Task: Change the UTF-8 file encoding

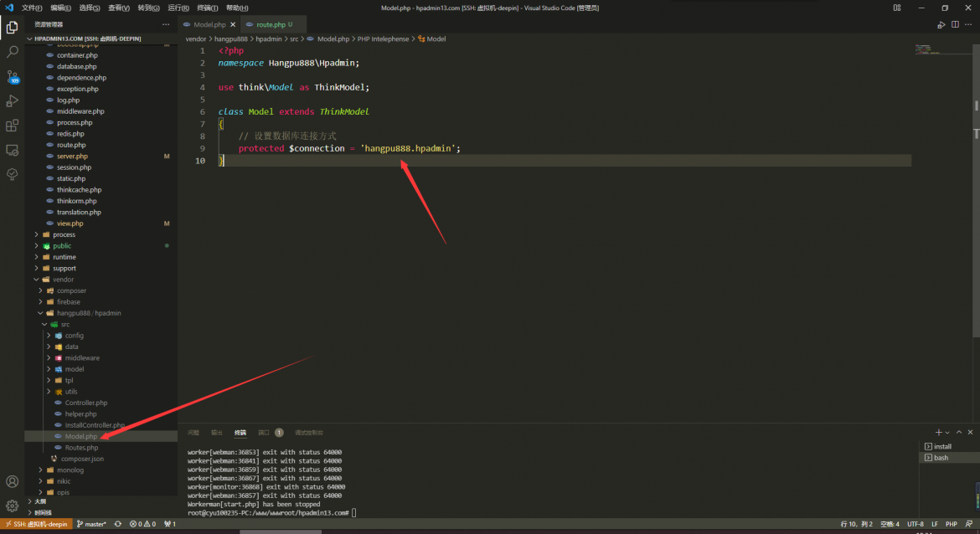Action: click(x=915, y=524)
